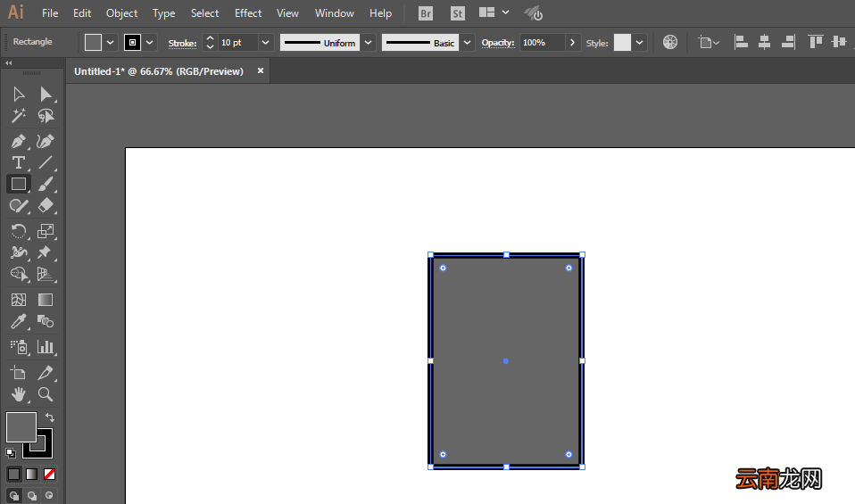Pick the Shape Builder tool
This screenshot has height=504, width=855.
[19, 274]
